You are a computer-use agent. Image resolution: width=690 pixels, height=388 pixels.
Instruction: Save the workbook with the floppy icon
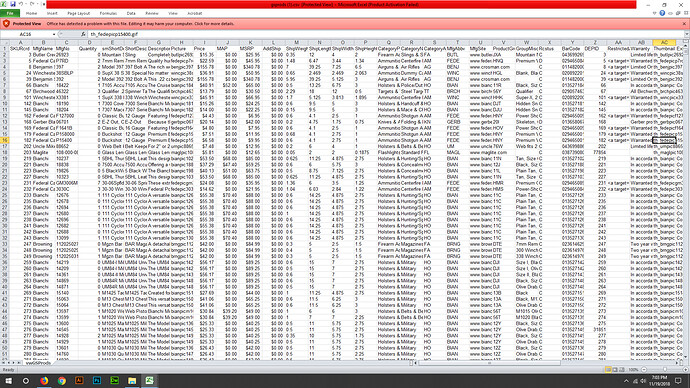[13, 4]
